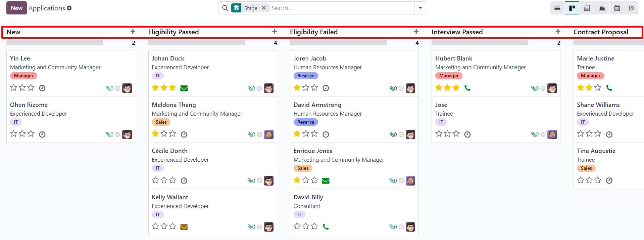Open Meldona Thang's activity clock icon

[x=184, y=134]
